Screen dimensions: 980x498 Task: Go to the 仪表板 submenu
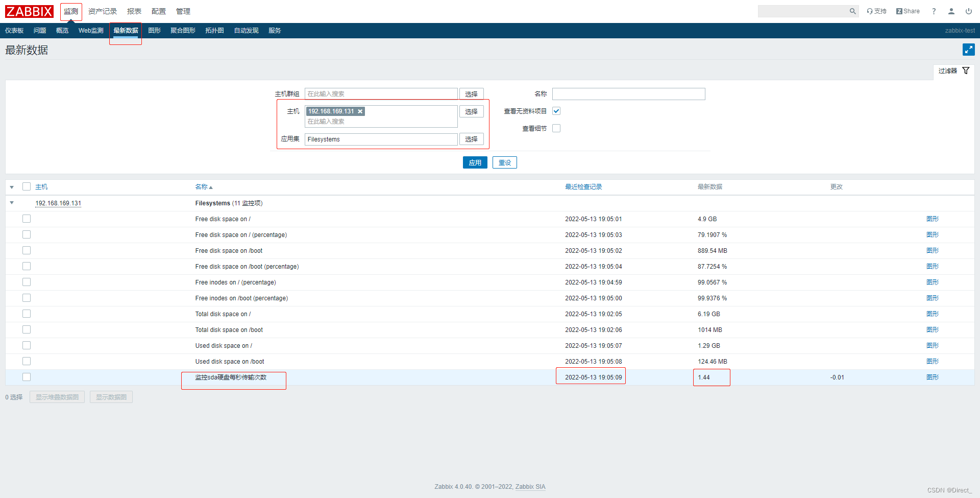(14, 31)
